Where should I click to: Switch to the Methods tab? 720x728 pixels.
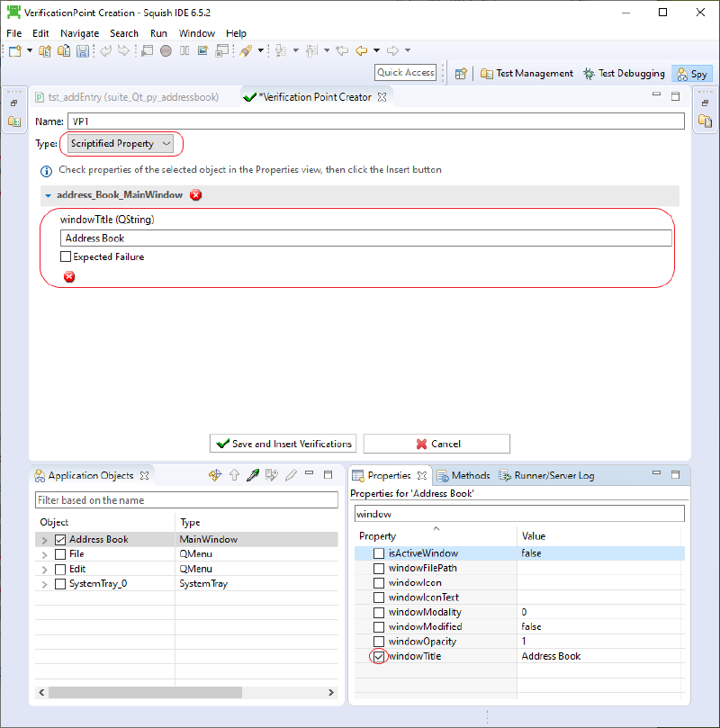tap(463, 475)
